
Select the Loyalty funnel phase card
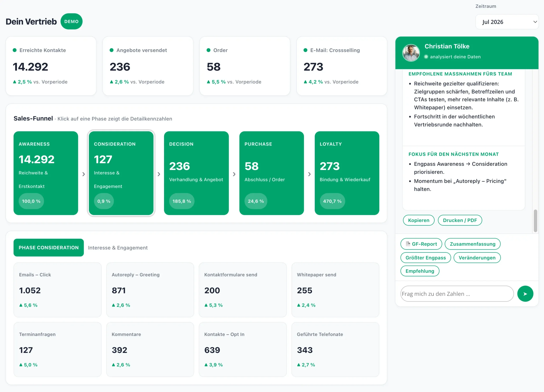coord(347,173)
